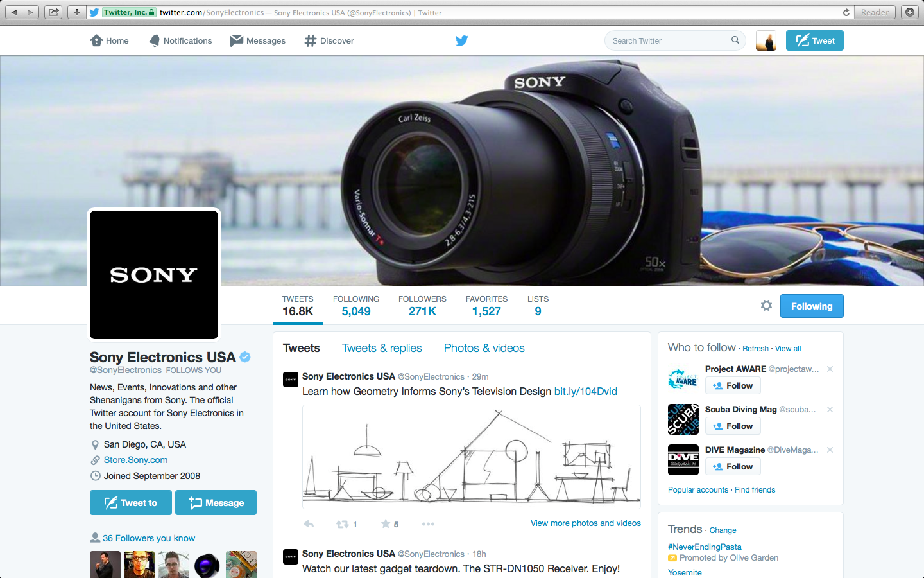View the Lists count 9
924x578 pixels.
(538, 306)
